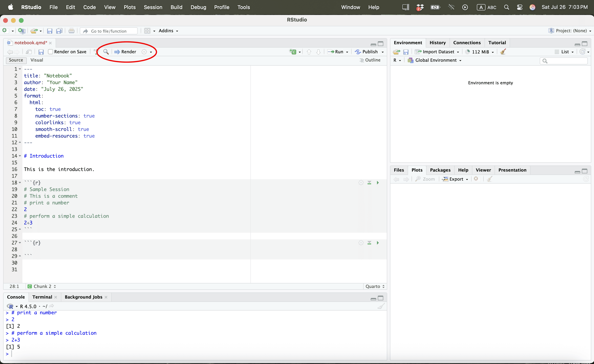Run all chunks above in second chunk

[x=369, y=243]
